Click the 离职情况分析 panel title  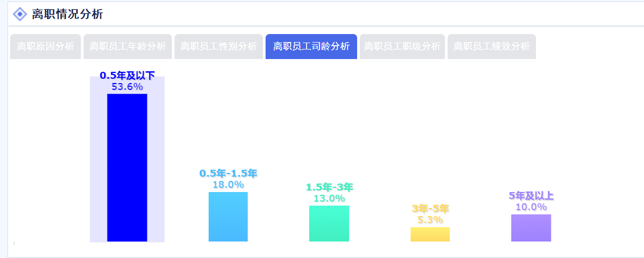tap(67, 14)
